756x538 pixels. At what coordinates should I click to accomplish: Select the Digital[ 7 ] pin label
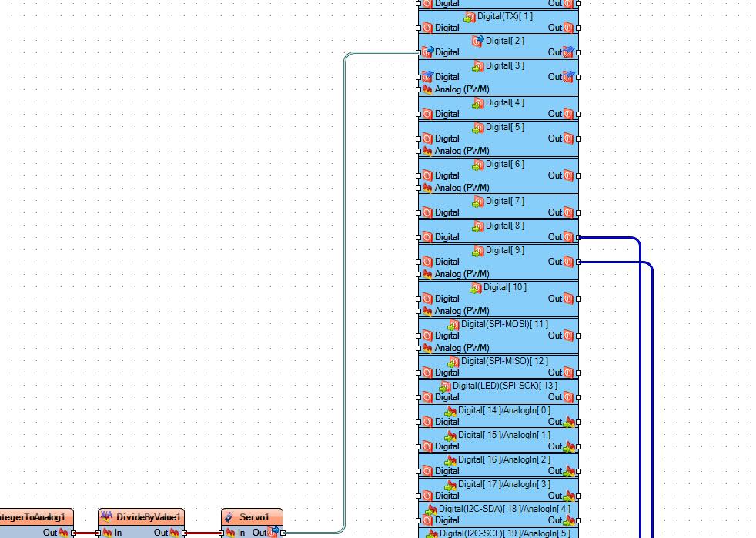[505, 201]
